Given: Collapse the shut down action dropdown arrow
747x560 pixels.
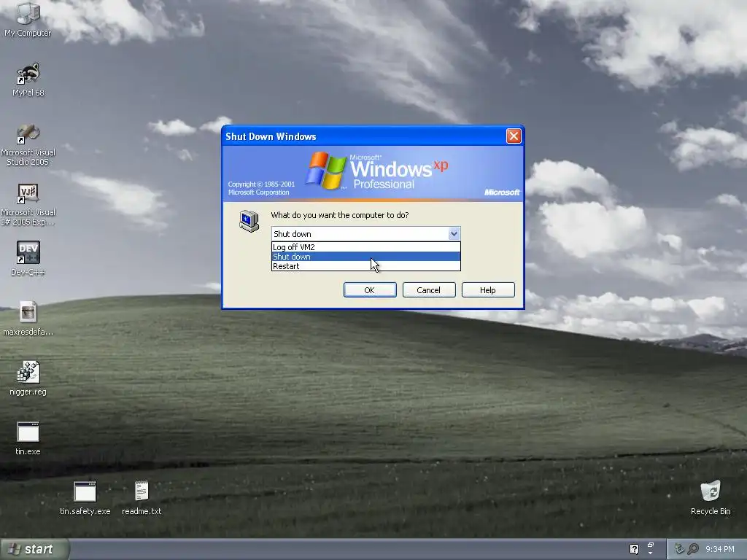Looking at the screenshot, I should point(454,234).
